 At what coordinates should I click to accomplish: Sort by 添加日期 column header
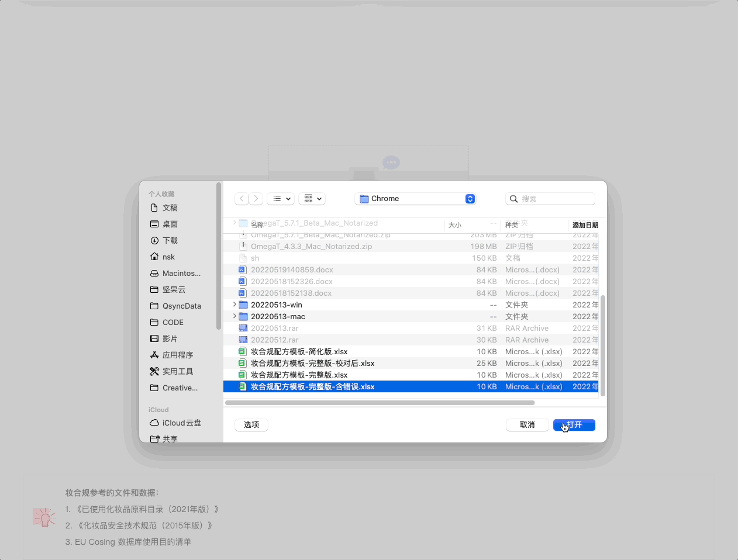[584, 225]
